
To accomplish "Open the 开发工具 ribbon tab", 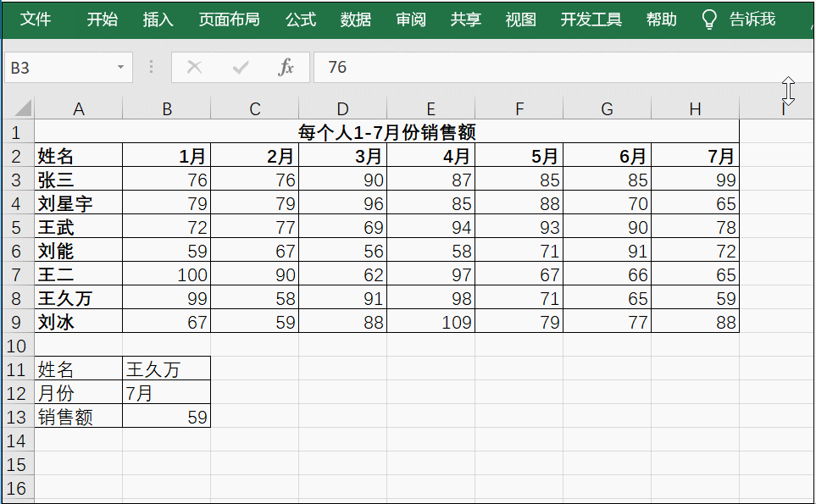I will pyautogui.click(x=590, y=19).
